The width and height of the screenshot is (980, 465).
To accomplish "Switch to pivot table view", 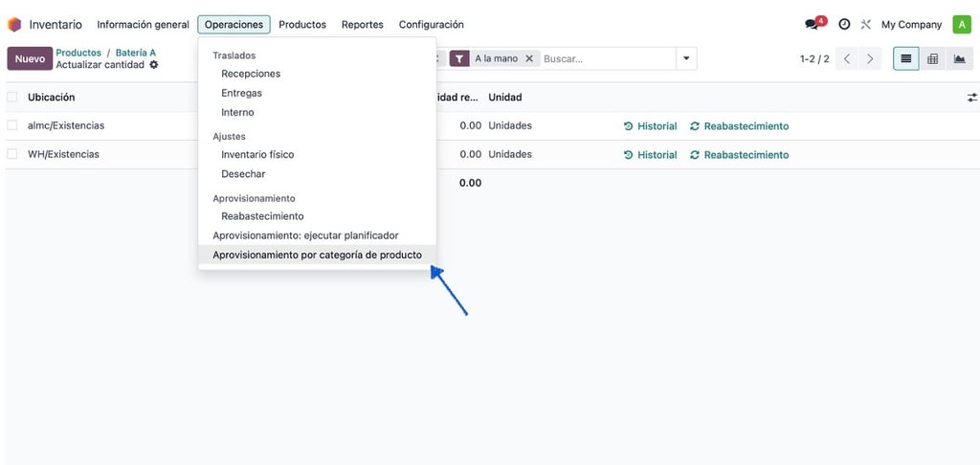I will 932,58.
